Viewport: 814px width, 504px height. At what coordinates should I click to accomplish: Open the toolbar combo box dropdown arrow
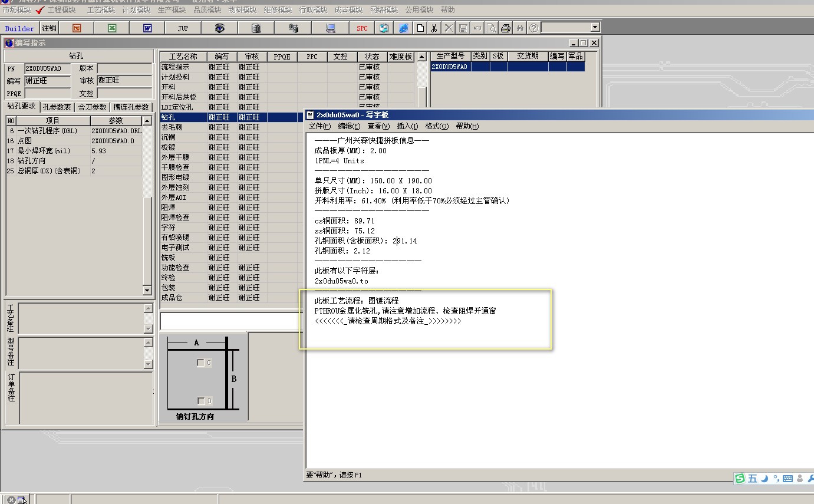point(595,27)
